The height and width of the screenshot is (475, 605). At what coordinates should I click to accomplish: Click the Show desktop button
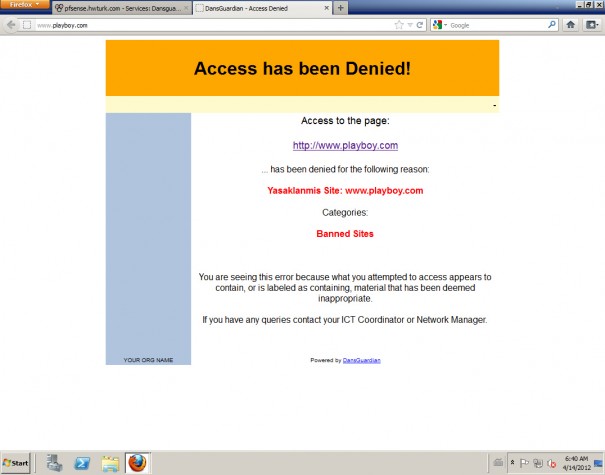(x=598, y=463)
